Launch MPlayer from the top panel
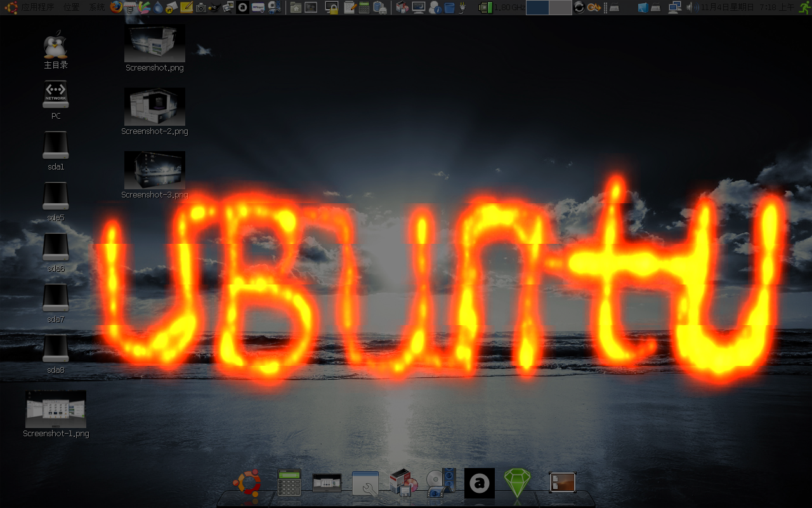 (x=258, y=8)
